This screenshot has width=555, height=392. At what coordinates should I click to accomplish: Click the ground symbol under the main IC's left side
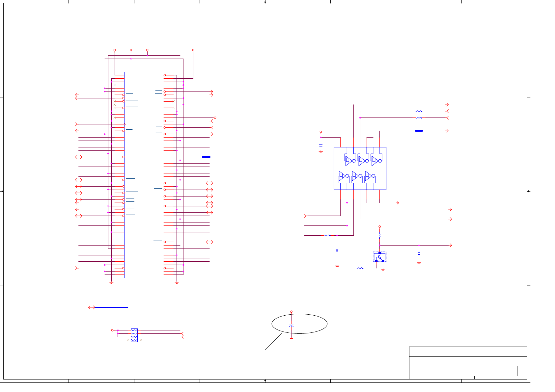tap(111, 282)
